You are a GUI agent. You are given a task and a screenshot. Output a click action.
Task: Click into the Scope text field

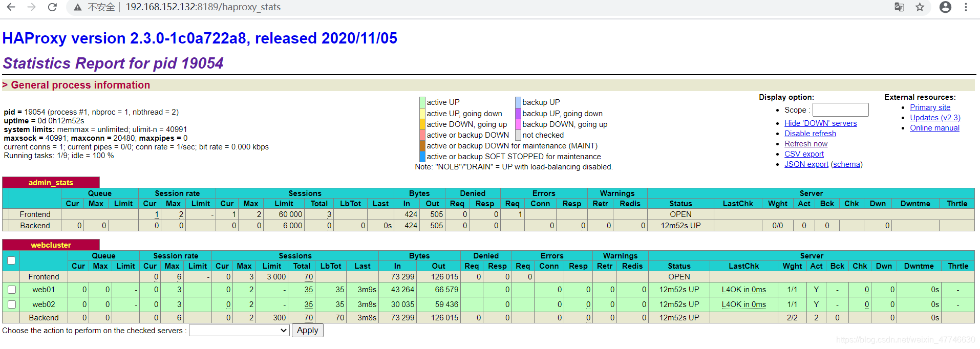point(840,110)
